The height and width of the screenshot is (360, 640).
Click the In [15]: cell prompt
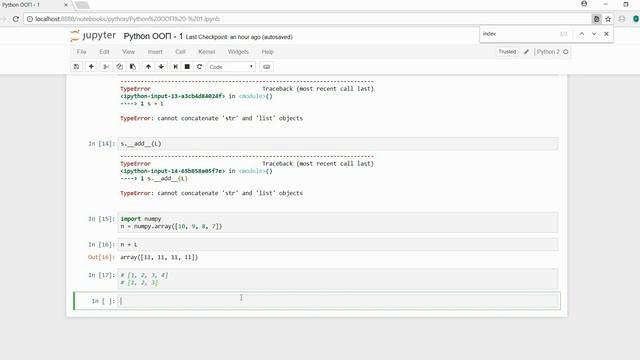tap(102, 219)
